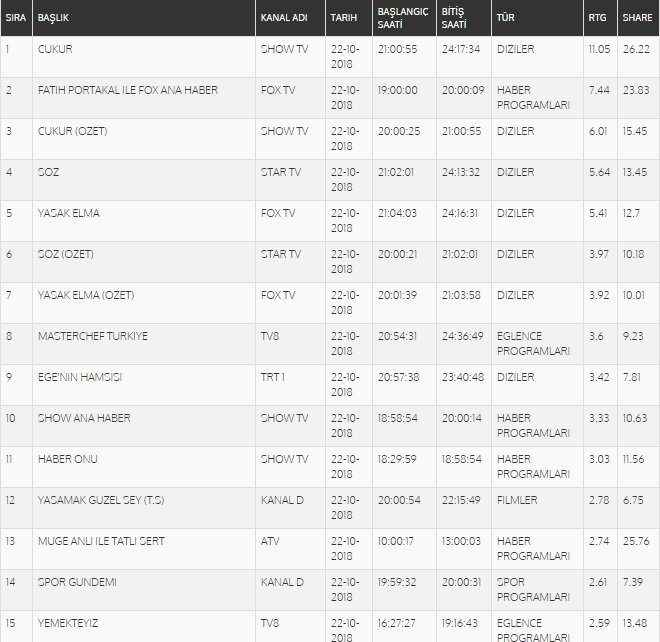Select the ATV channel cell

pos(268,541)
